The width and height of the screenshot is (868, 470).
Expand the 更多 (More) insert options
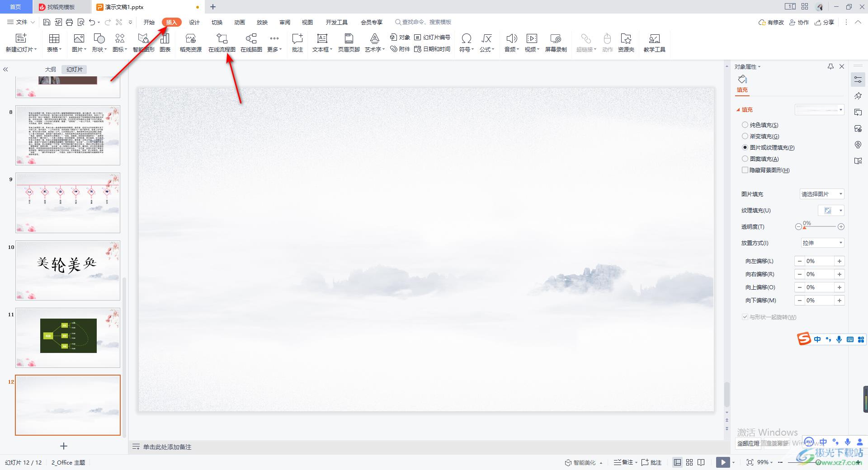click(274, 43)
